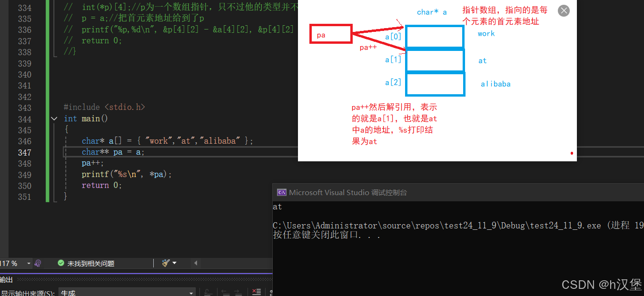This screenshot has width=644, height=296.
Task: Click the #include <stdio.h> code line
Action: [104, 107]
